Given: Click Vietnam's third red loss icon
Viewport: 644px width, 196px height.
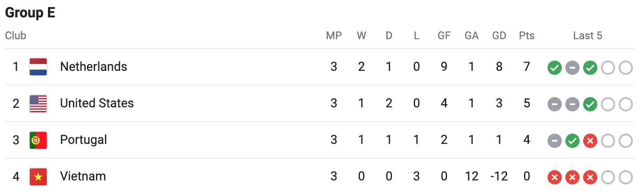Looking at the screenshot, I should point(590,178).
